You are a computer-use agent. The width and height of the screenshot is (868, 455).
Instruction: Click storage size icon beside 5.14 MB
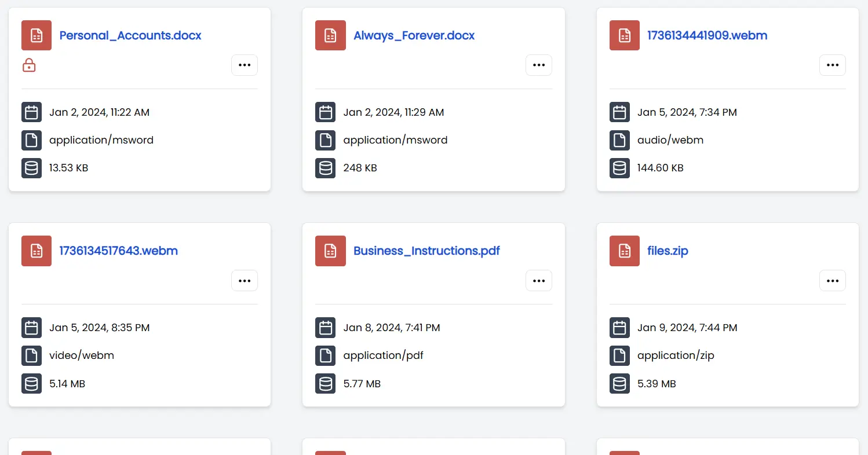click(31, 383)
